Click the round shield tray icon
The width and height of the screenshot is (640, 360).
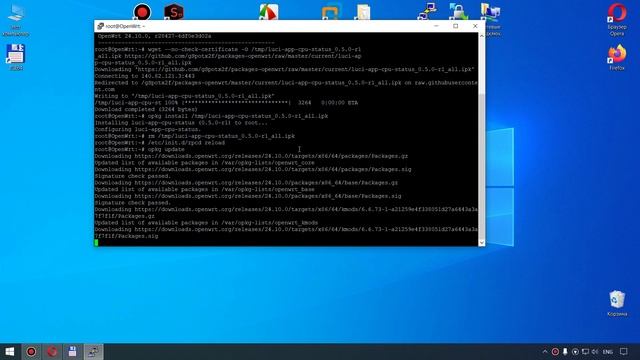(575, 351)
